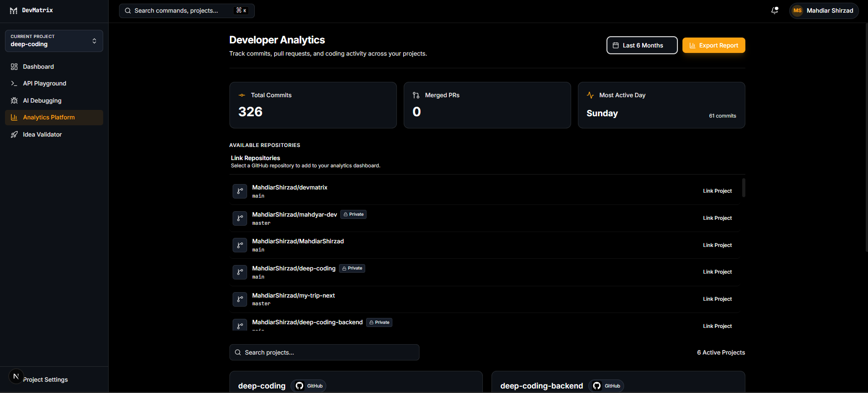Click the repository list scrollbar thumb
The image size is (868, 393).
coord(744,188)
